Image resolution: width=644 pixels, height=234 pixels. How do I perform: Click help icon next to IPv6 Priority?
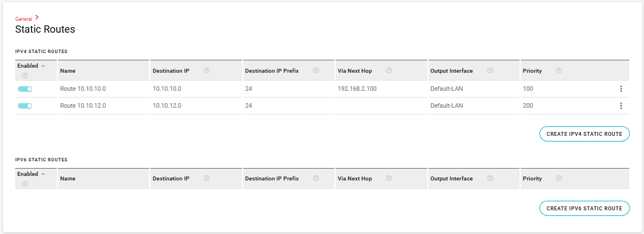click(559, 179)
